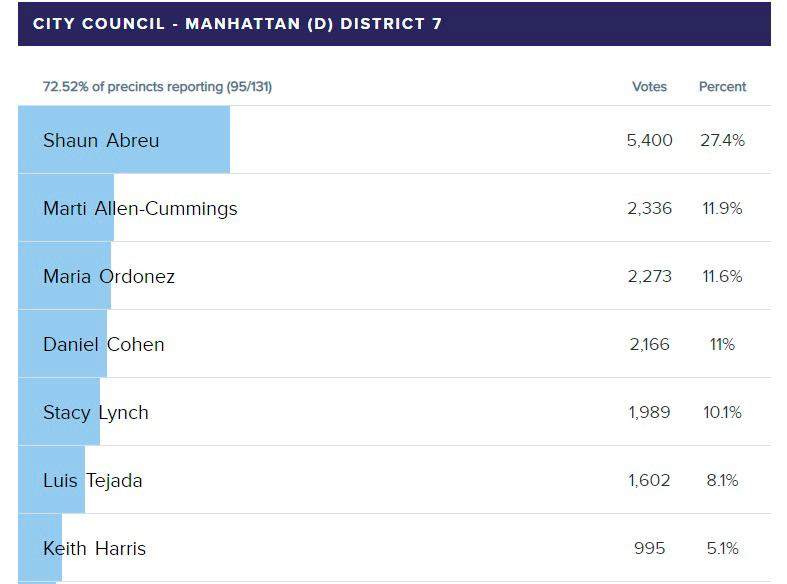Select candidate Shaun Abreu's name

(101, 141)
